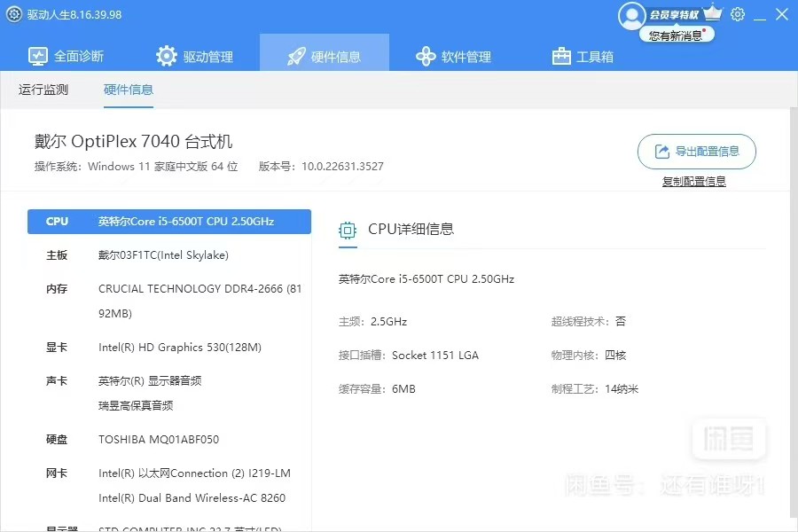Viewport: 798px width, 532px height.
Task: Select the CPU row 英特尔Core i5-6500T
Action: click(x=169, y=222)
